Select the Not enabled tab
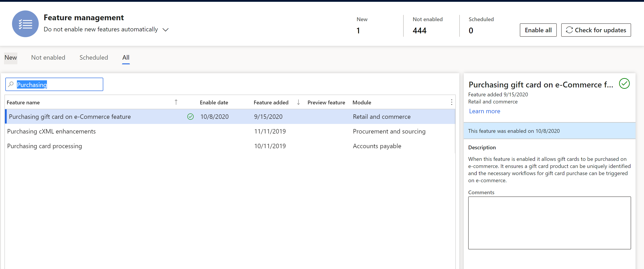This screenshot has height=269, width=644. [48, 57]
